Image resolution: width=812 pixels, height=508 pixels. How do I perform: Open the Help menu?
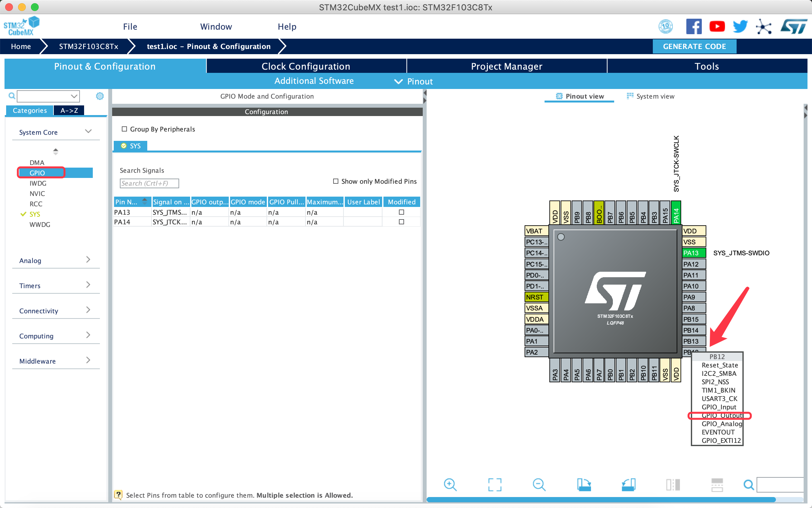click(287, 26)
